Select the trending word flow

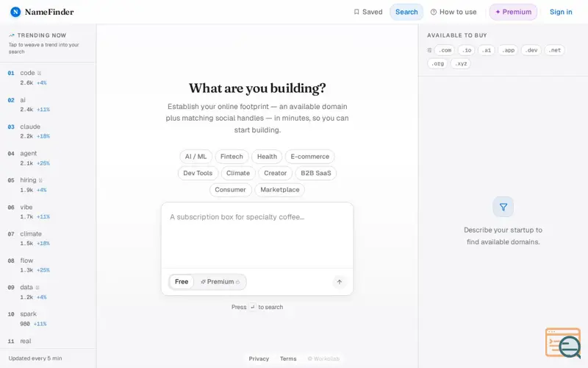point(26,261)
